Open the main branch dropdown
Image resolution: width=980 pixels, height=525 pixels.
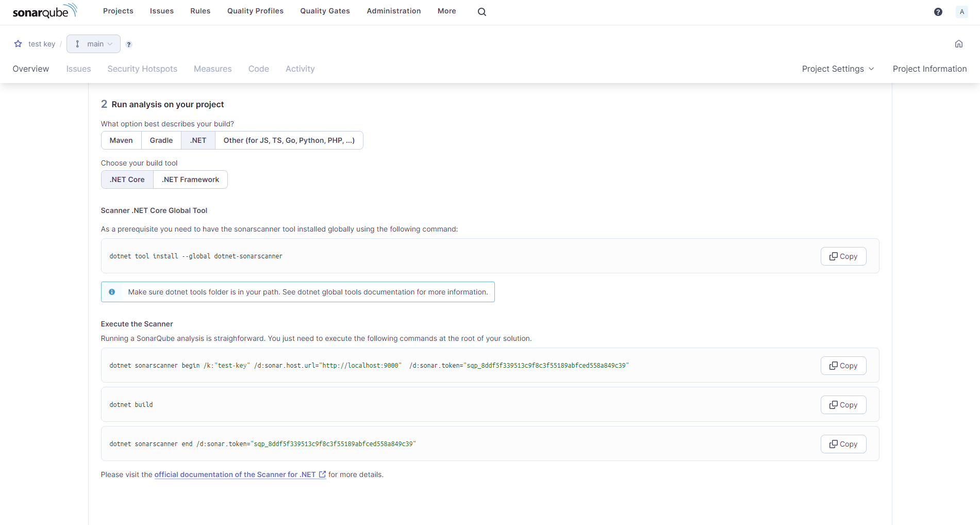coord(93,44)
